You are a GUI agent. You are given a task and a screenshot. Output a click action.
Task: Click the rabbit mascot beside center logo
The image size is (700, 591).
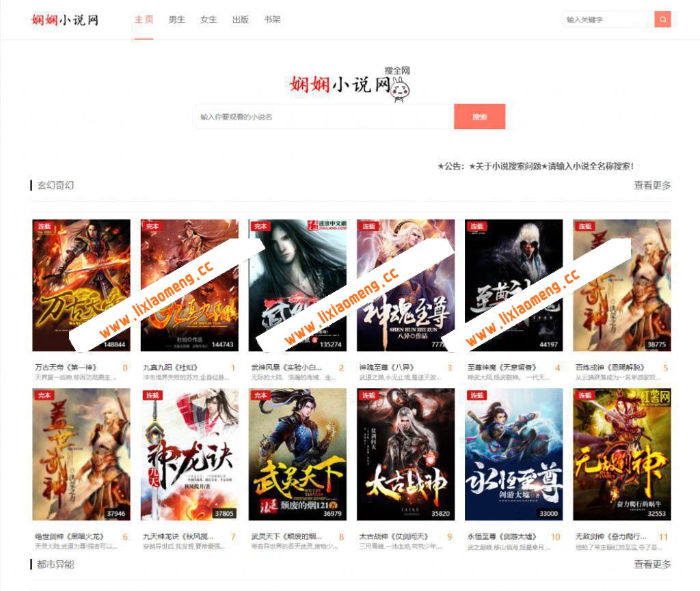click(399, 89)
